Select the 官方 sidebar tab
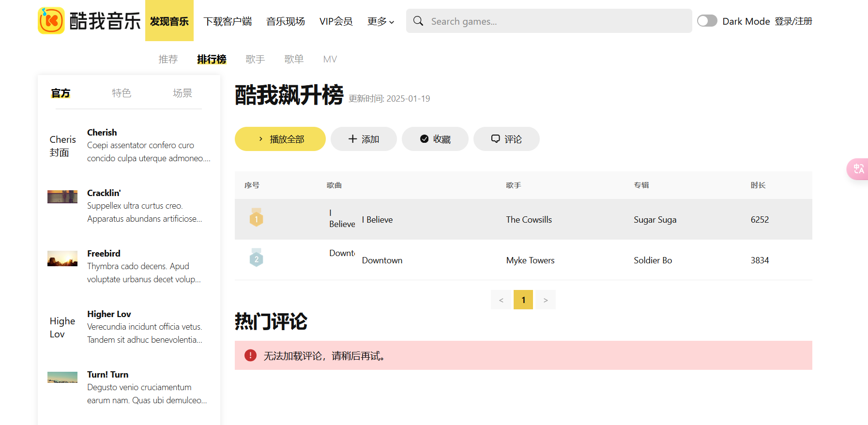The width and height of the screenshot is (868, 425). click(x=61, y=93)
